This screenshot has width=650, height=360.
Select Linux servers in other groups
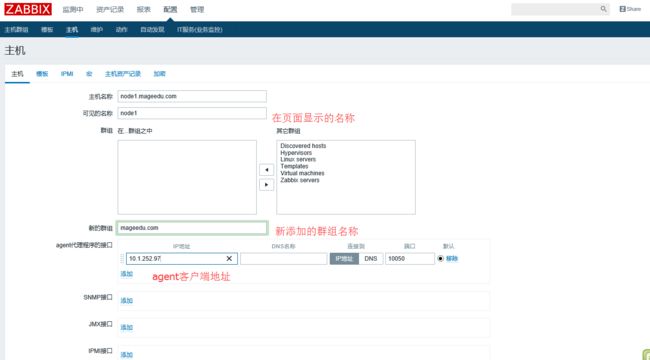coord(298,159)
